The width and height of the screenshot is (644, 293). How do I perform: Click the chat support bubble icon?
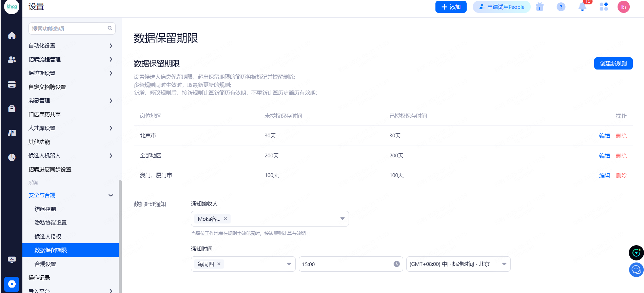pyautogui.click(x=636, y=270)
